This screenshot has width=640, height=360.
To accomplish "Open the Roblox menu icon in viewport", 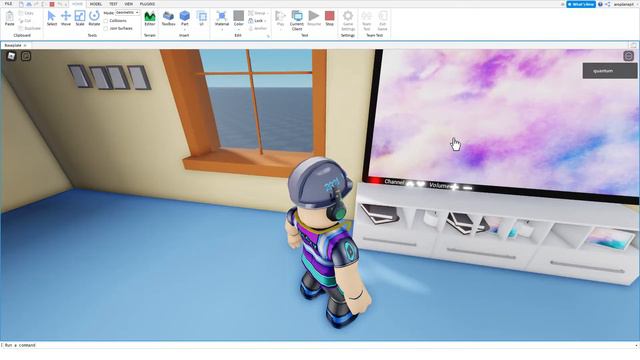I will (11, 56).
